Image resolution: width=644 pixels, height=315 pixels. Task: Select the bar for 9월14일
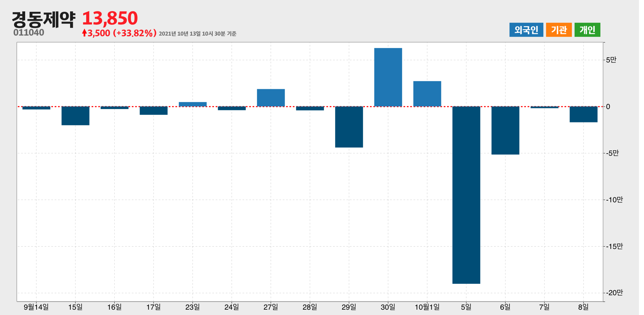click(36, 108)
